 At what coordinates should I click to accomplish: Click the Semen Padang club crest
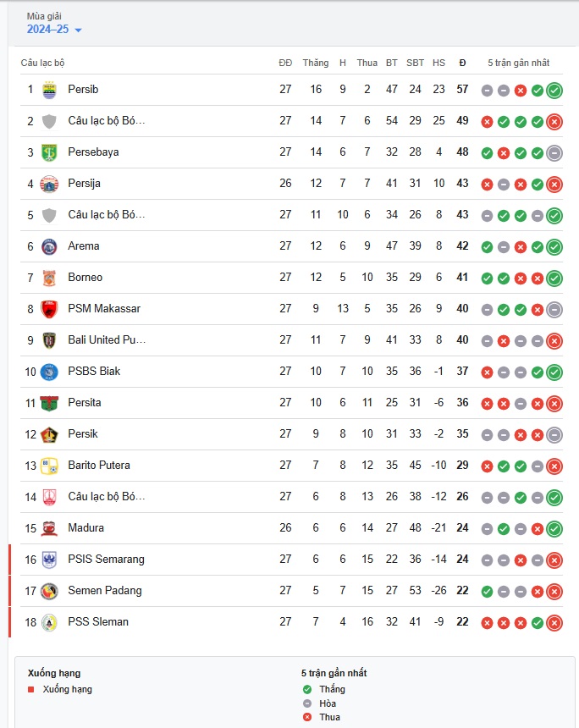[49, 591]
